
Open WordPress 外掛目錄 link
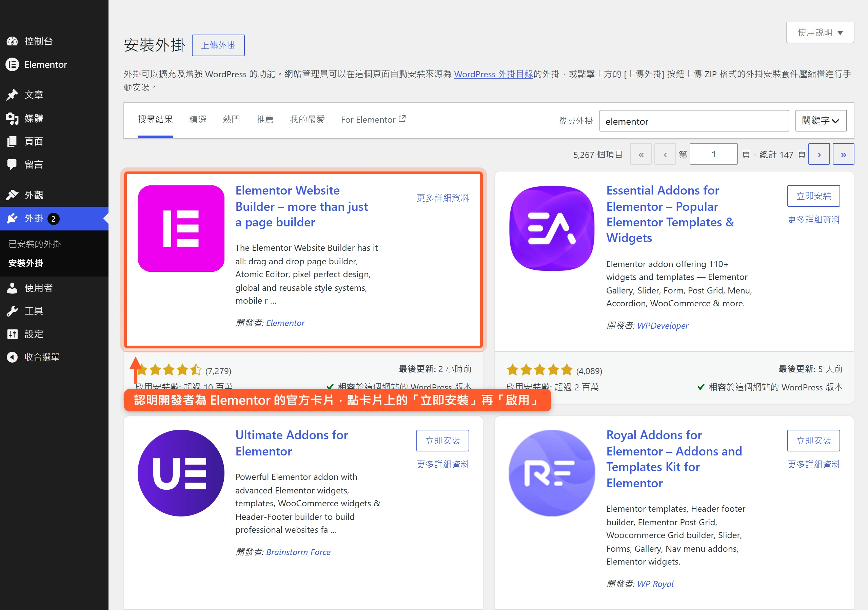493,74
